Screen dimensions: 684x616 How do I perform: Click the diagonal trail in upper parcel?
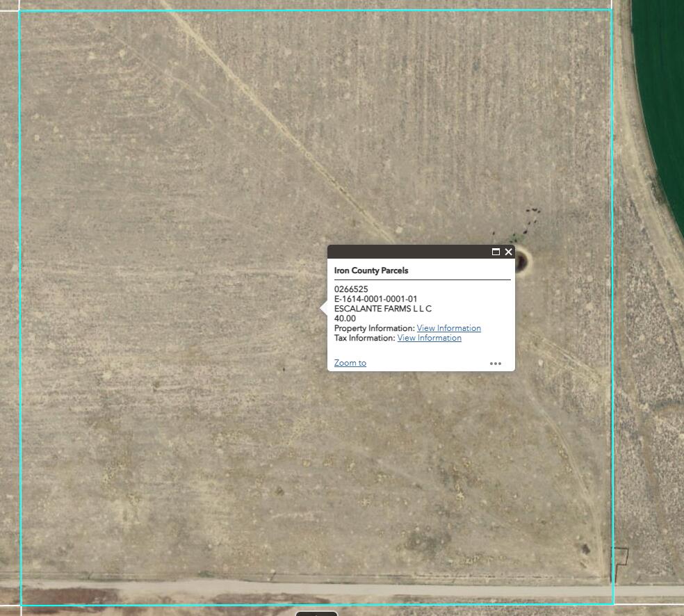pos(278,125)
